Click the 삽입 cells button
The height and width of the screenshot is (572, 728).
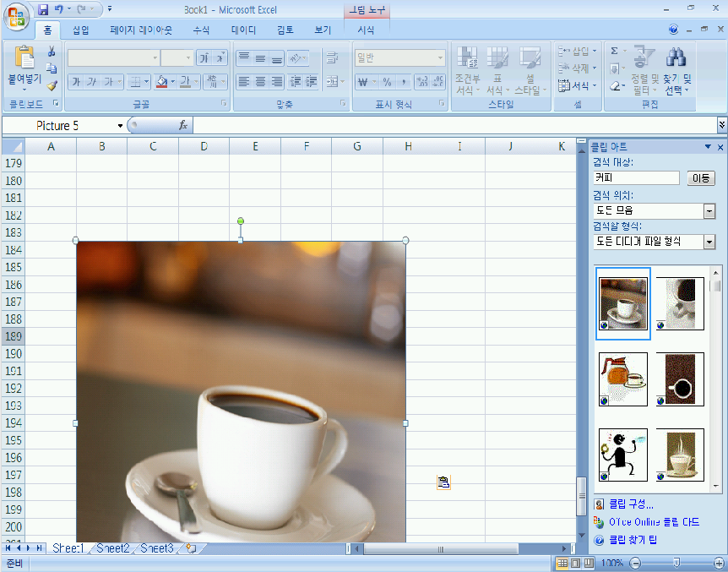click(x=577, y=51)
